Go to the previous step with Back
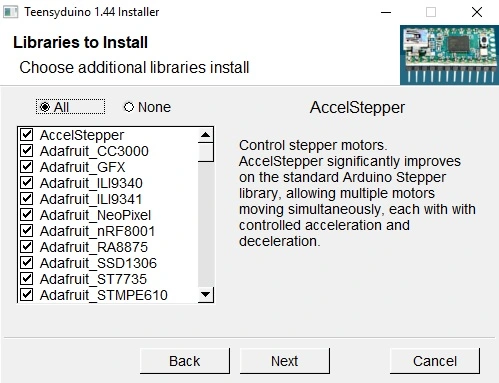 coord(185,361)
